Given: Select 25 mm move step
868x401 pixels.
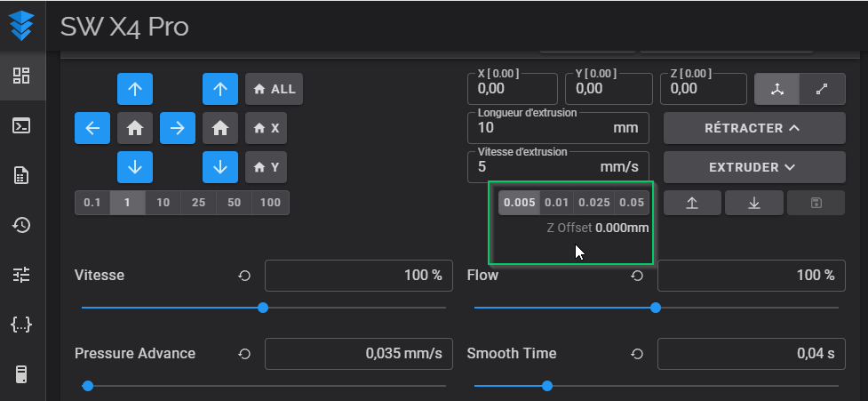Looking at the screenshot, I should click(x=198, y=203).
